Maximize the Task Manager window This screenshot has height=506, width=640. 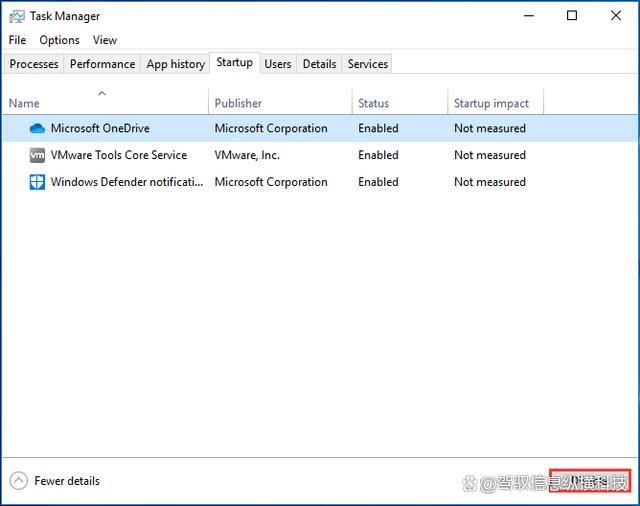point(572,16)
